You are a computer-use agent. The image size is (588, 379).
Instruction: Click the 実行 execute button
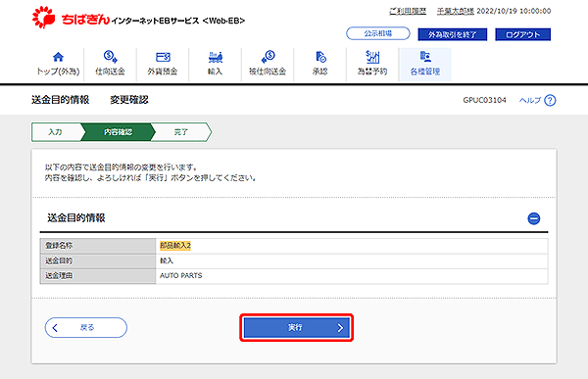296,328
